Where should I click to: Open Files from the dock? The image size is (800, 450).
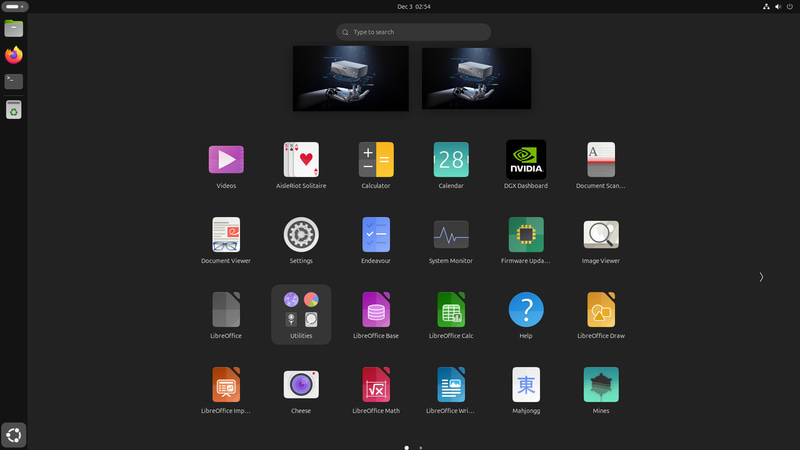tap(14, 29)
